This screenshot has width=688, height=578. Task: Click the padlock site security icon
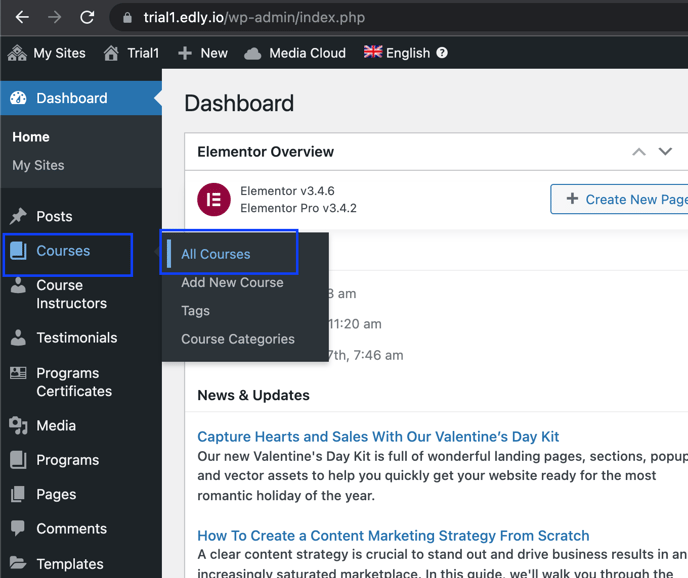click(127, 18)
